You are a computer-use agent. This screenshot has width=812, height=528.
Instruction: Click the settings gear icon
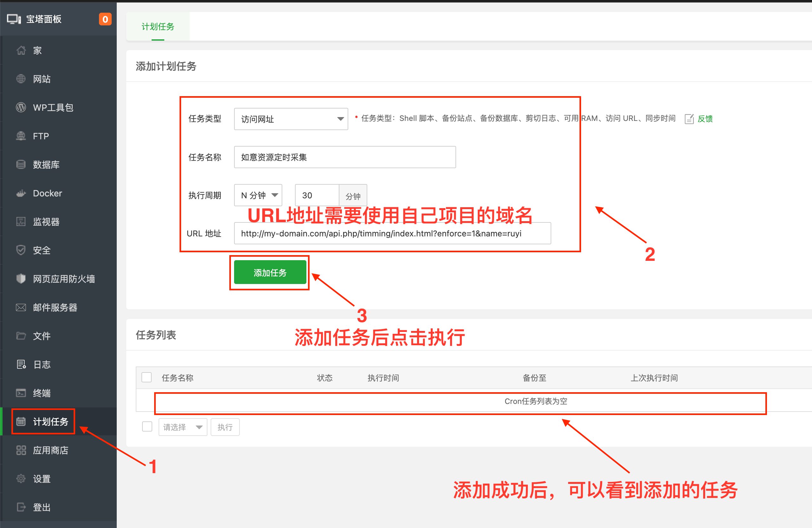[x=21, y=478]
